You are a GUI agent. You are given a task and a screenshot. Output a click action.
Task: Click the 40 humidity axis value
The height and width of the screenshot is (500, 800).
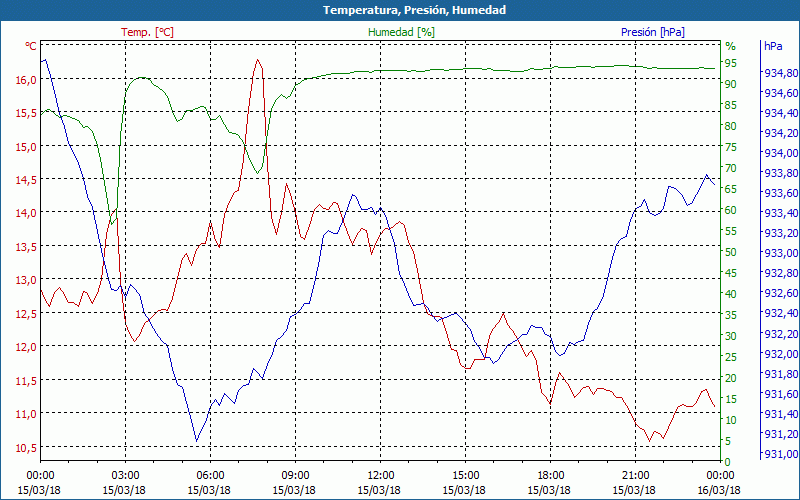tap(731, 294)
